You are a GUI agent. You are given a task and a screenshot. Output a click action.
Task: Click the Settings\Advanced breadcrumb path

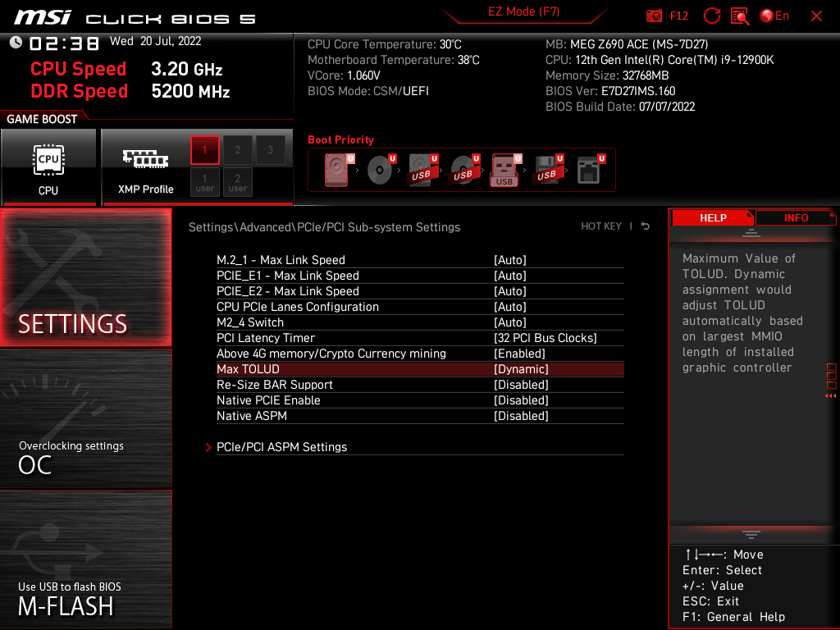(x=324, y=227)
